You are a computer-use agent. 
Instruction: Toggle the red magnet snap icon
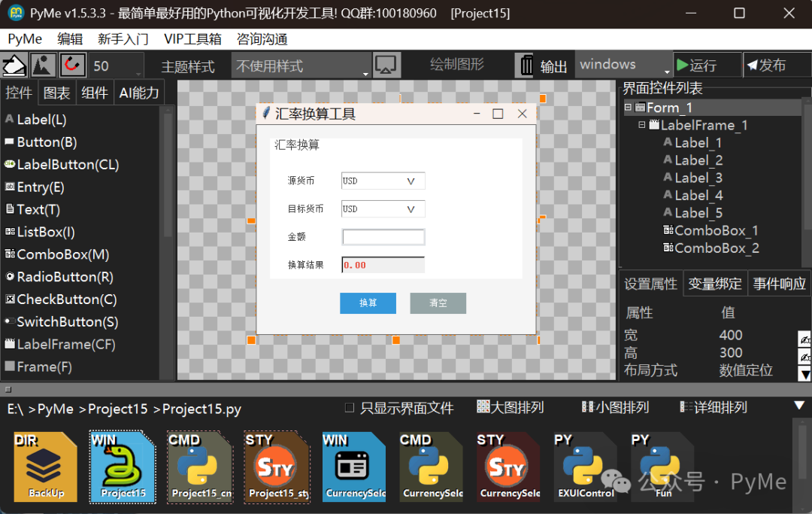click(73, 65)
